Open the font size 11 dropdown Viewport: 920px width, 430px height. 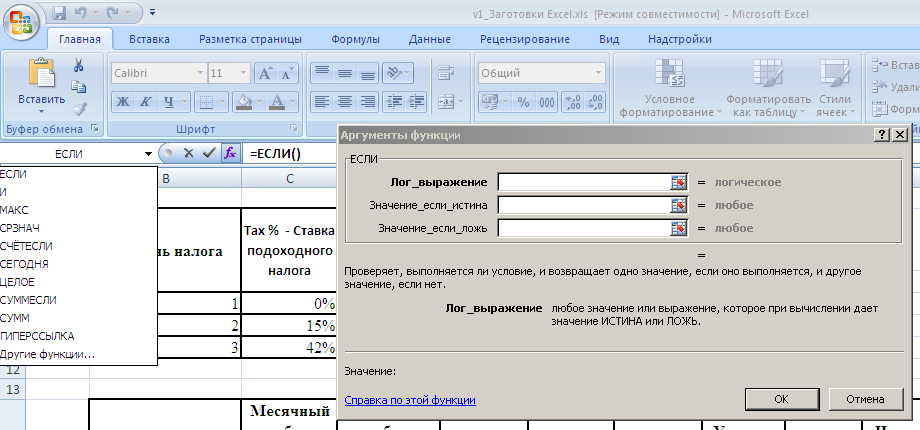[x=243, y=73]
